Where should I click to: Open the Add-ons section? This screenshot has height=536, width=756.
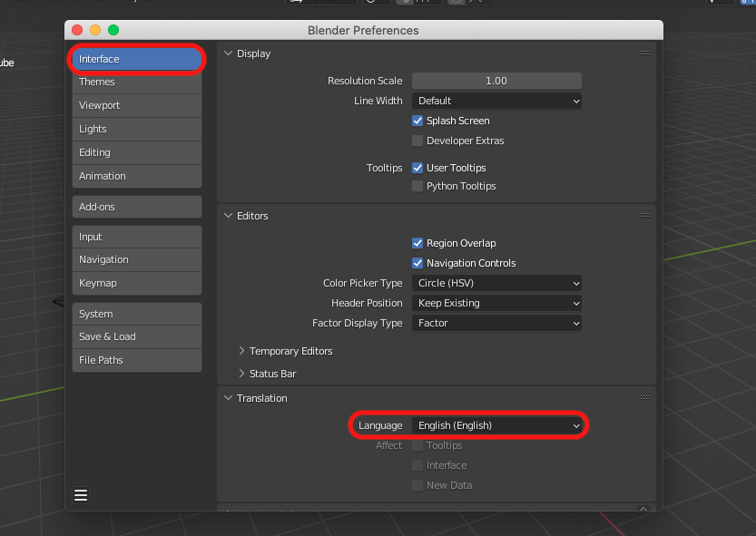point(137,207)
